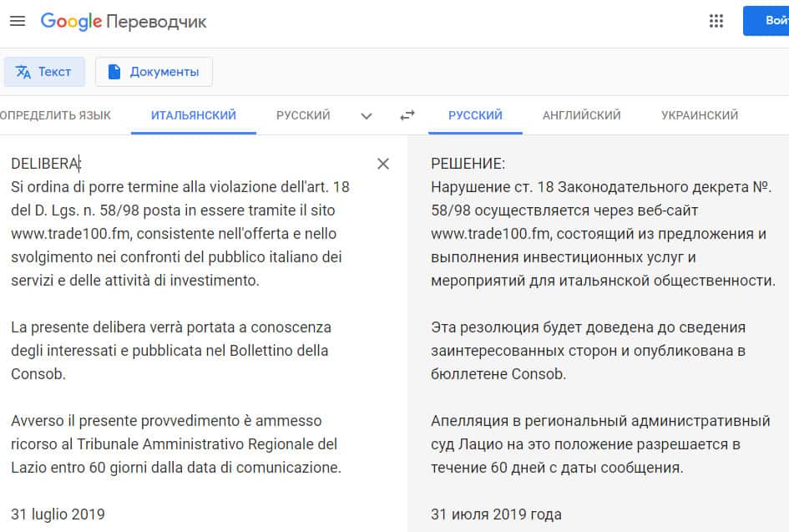Select the Документы translation mode button

pyautogui.click(x=154, y=72)
